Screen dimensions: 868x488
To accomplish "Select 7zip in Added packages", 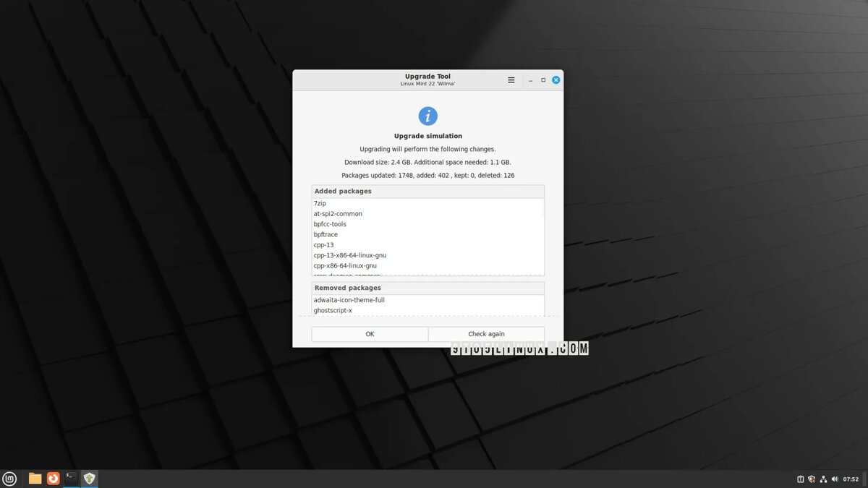I will click(x=428, y=204).
